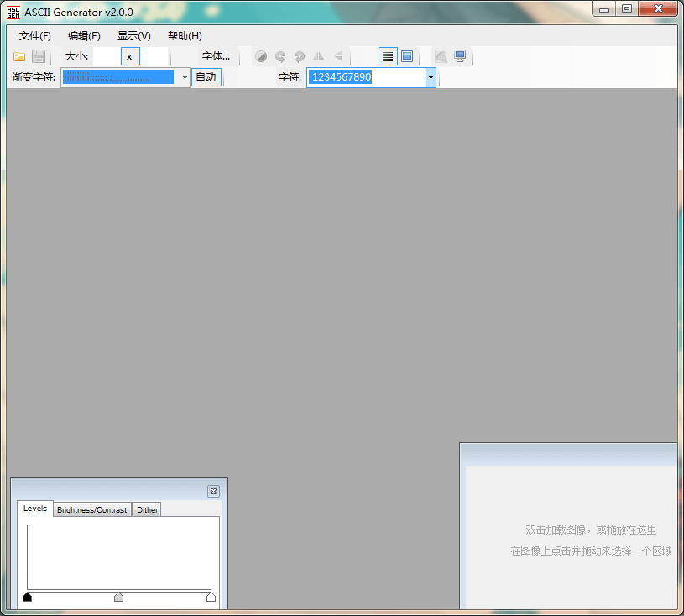Close the Levels panel with its X icon
The image size is (684, 616).
click(213, 492)
